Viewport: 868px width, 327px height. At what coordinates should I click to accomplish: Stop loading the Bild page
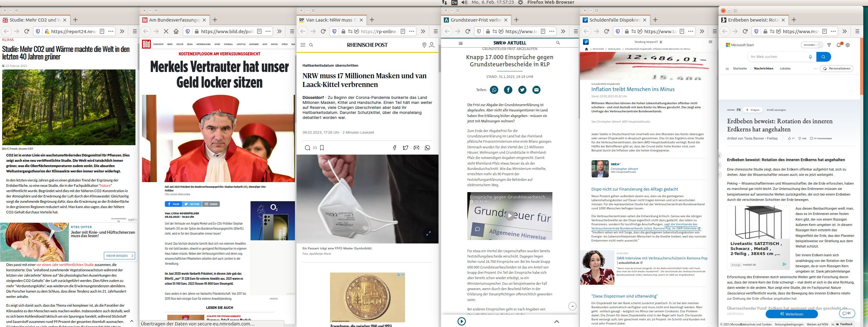[x=166, y=31]
